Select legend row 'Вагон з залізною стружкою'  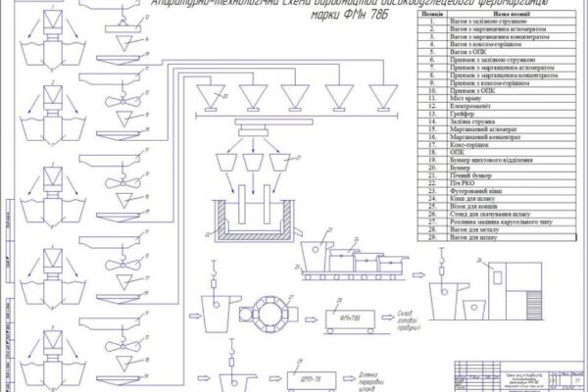pyautogui.click(x=497, y=22)
